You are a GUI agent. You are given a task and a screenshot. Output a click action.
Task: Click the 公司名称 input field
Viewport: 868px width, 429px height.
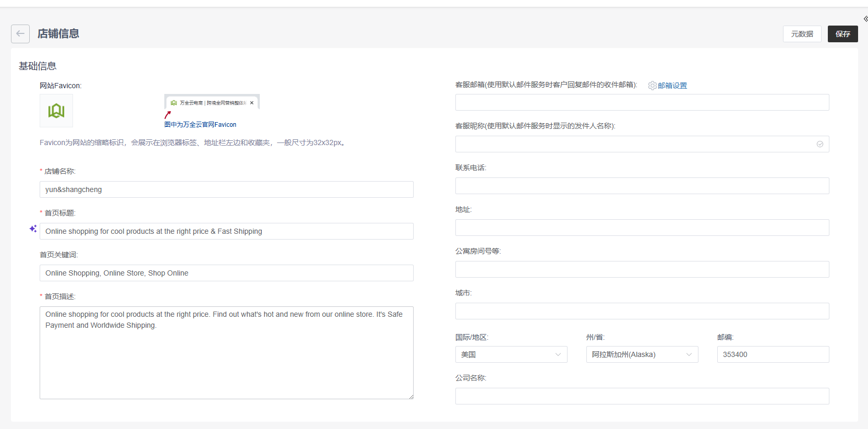(x=642, y=396)
